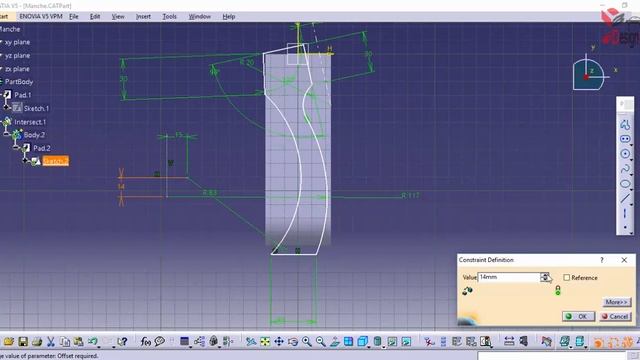Select the Elongated Hole tool
Viewport: 640px width, 360px height.
[x=624, y=139]
